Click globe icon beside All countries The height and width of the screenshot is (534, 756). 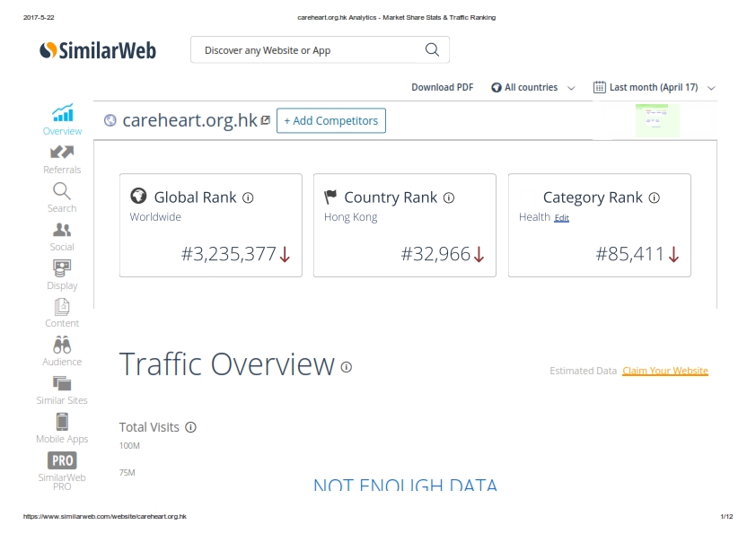tap(497, 88)
